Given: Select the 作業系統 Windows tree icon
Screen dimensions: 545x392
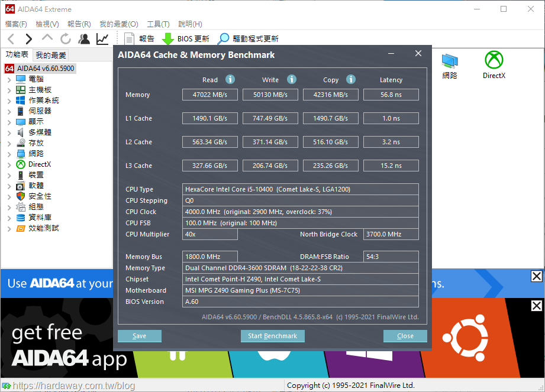Looking at the screenshot, I should 21,101.
